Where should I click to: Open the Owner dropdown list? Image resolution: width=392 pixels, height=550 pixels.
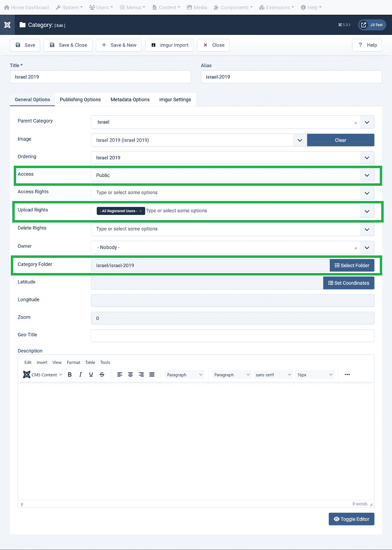click(367, 248)
